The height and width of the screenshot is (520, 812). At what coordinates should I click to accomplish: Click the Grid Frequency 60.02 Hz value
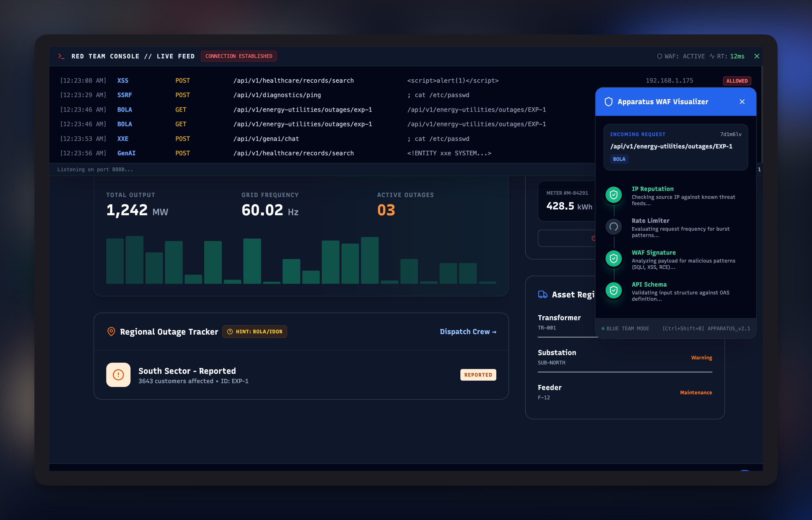[270, 210]
